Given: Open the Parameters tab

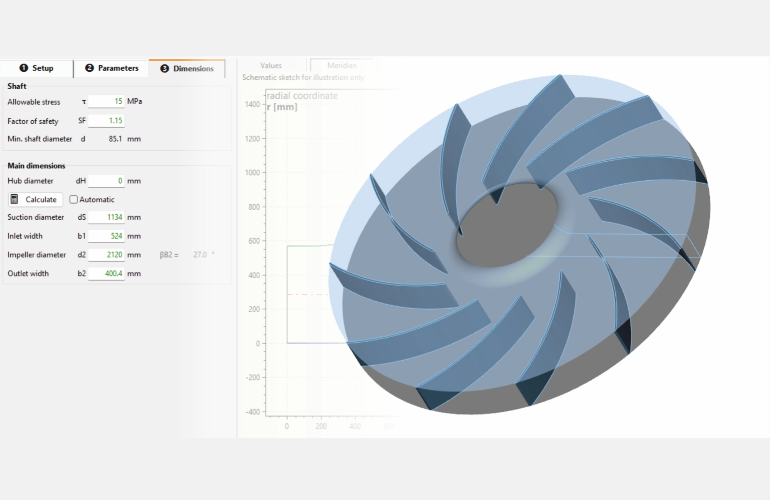Looking at the screenshot, I should (x=111, y=68).
